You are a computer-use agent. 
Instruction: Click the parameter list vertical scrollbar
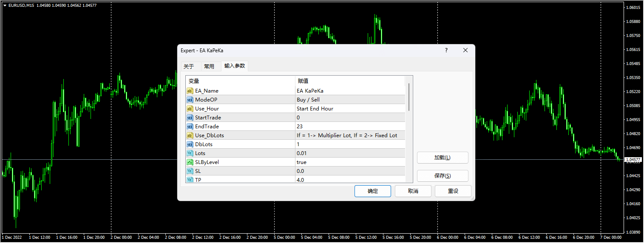(409, 97)
